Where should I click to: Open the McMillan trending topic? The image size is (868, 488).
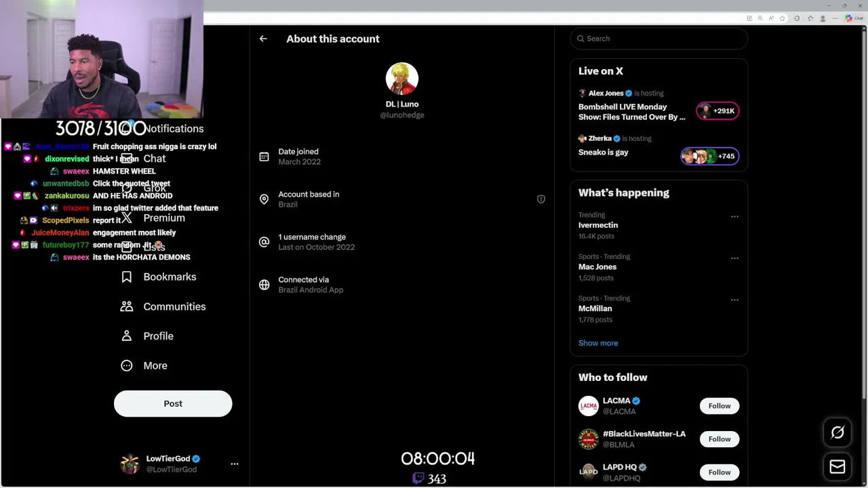tap(595, 308)
